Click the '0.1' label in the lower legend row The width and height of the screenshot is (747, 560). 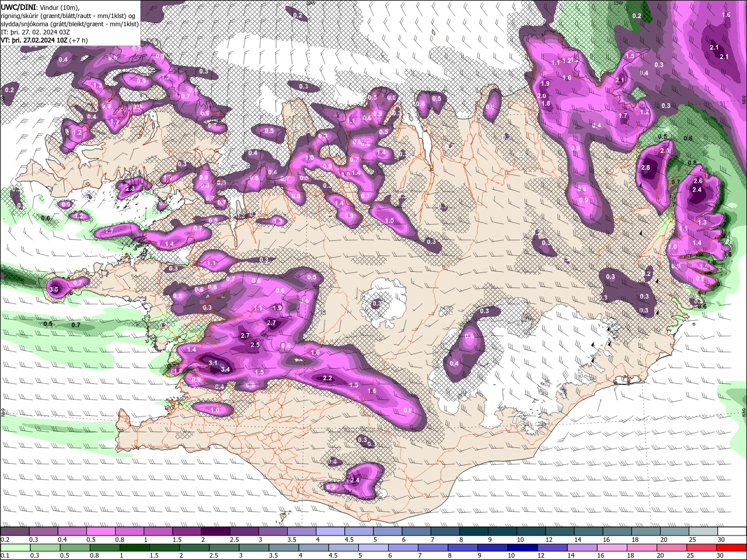pyautogui.click(x=5, y=556)
